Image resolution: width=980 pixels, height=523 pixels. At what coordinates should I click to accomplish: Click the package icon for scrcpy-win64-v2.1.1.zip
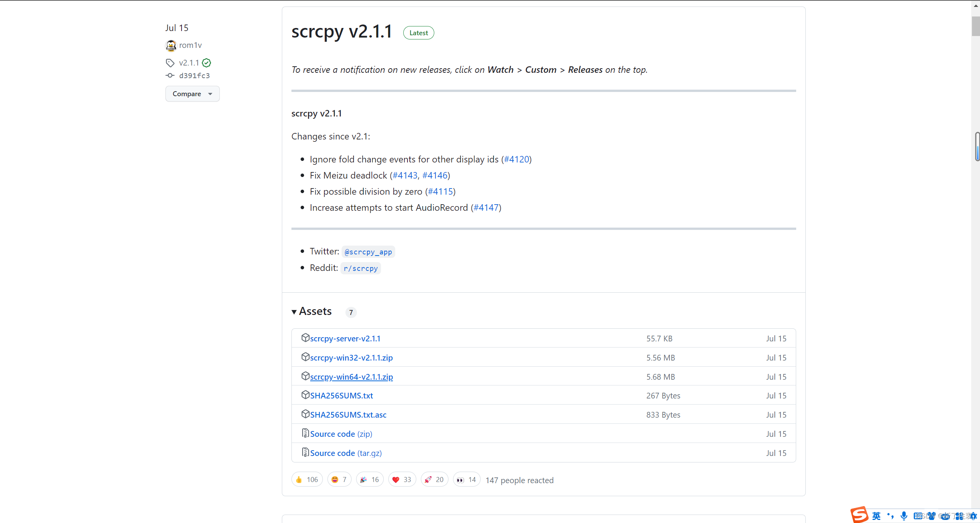305,376
